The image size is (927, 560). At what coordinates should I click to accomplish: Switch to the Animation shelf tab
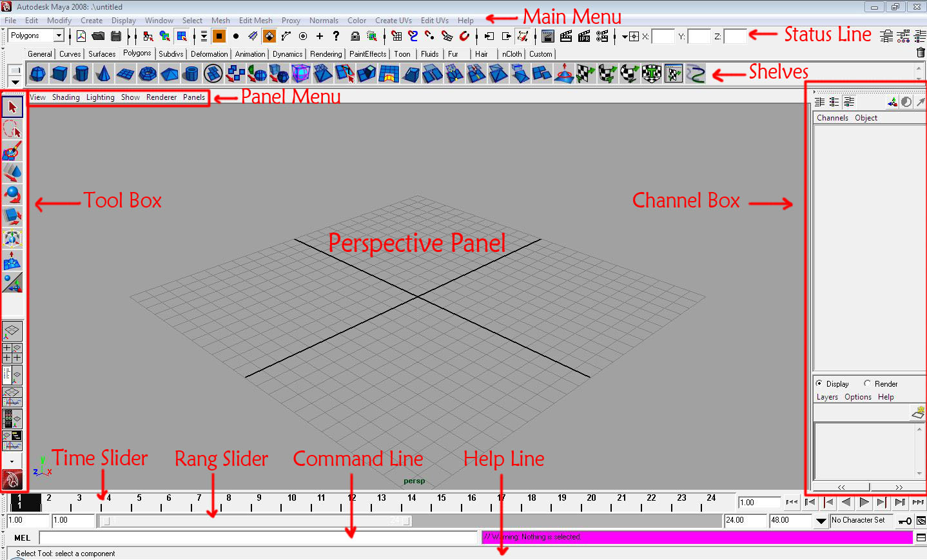click(x=249, y=54)
